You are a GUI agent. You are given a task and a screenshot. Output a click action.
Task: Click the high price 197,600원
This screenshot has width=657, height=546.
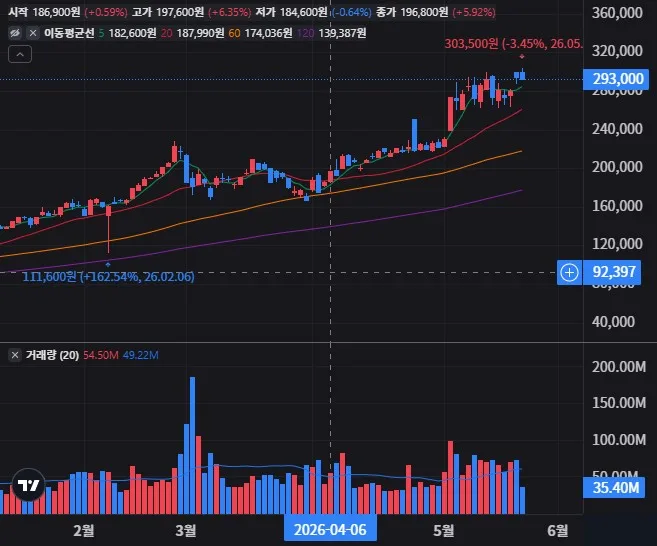click(x=180, y=12)
